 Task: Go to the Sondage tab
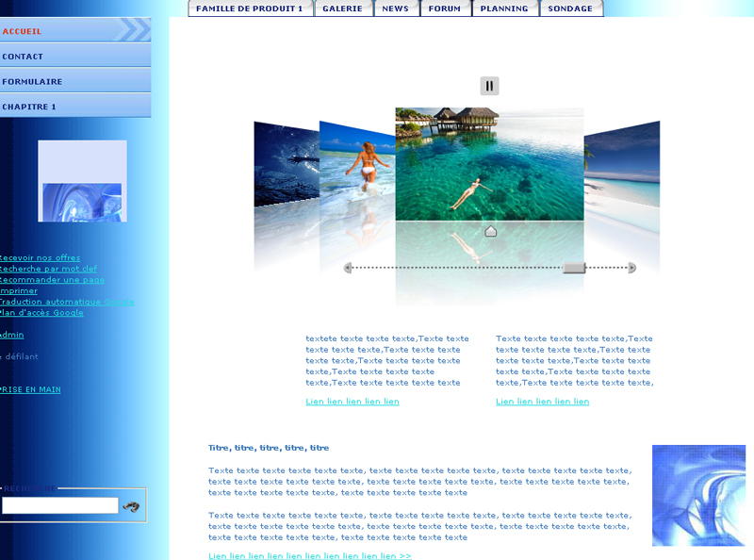click(570, 8)
